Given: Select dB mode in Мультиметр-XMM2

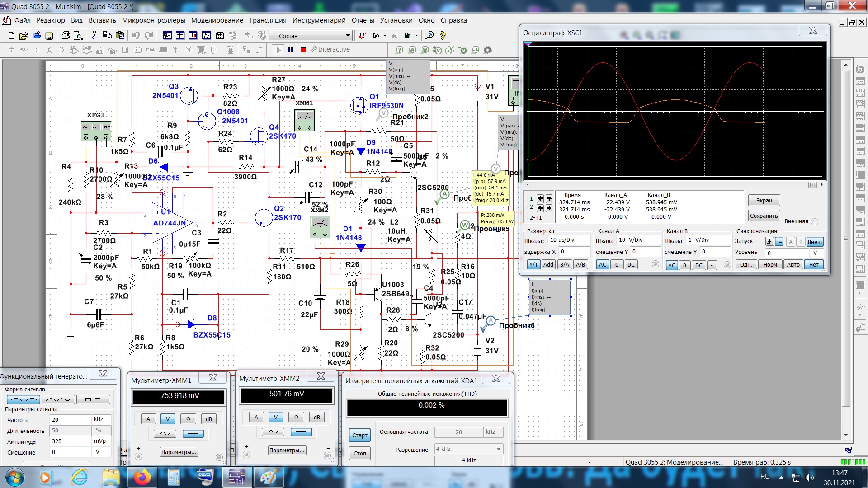Looking at the screenshot, I should tap(317, 417).
